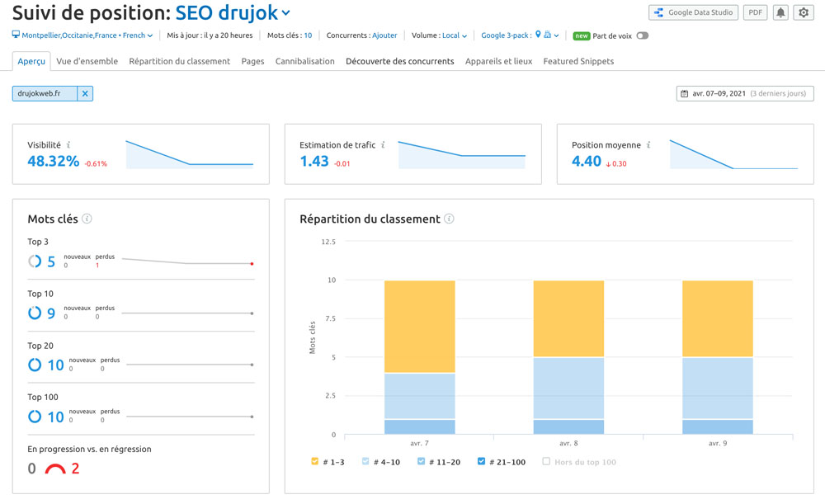Click the Google Data Studio button
Viewport: 825px width, 504px height.
[694, 12]
